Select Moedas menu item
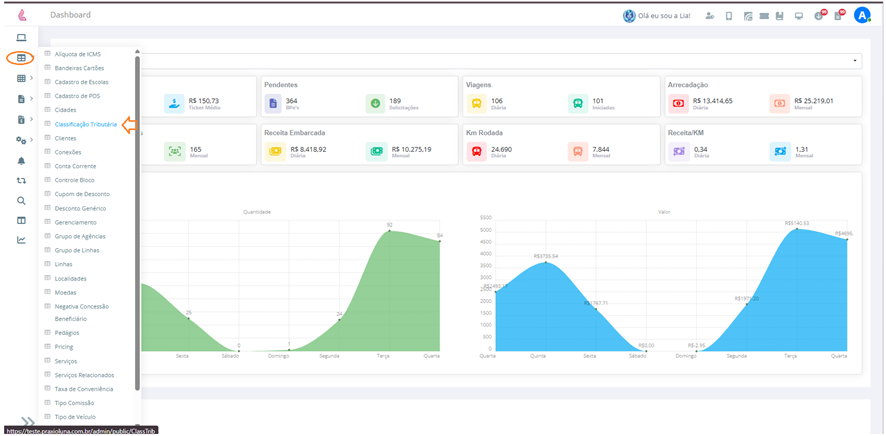This screenshot has height=436, width=886. point(65,293)
